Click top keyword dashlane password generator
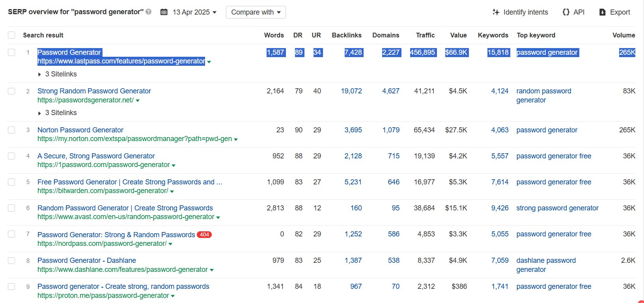This screenshot has height=303, width=644. pos(546,265)
